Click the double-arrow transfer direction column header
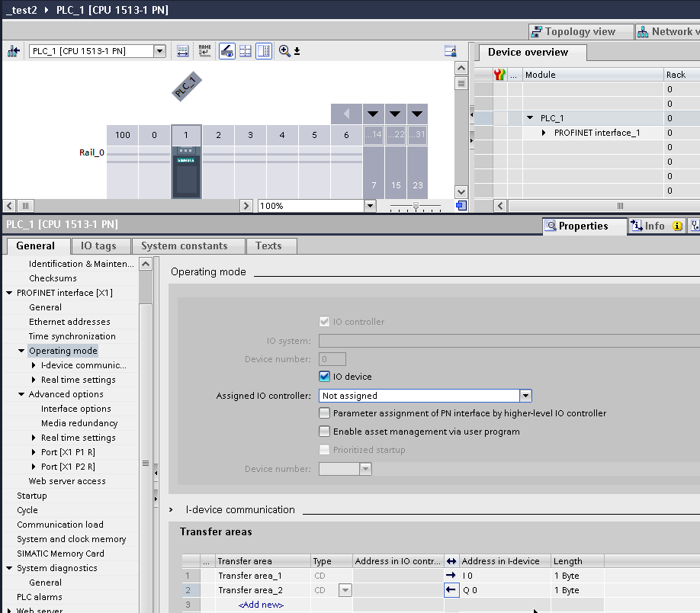 [451, 561]
